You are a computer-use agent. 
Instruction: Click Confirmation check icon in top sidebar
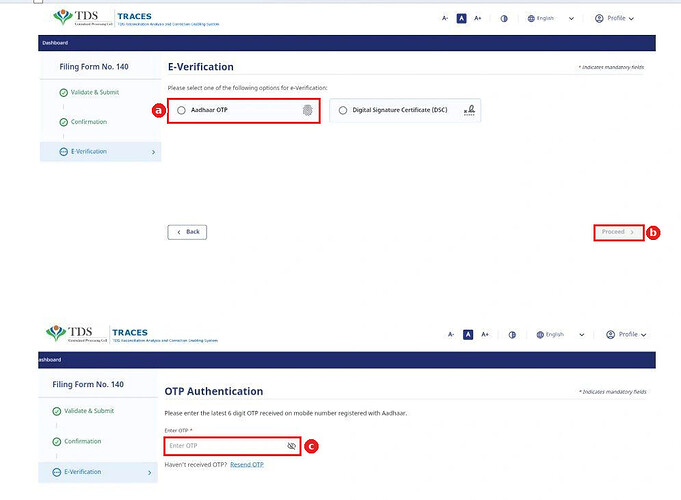(63, 122)
